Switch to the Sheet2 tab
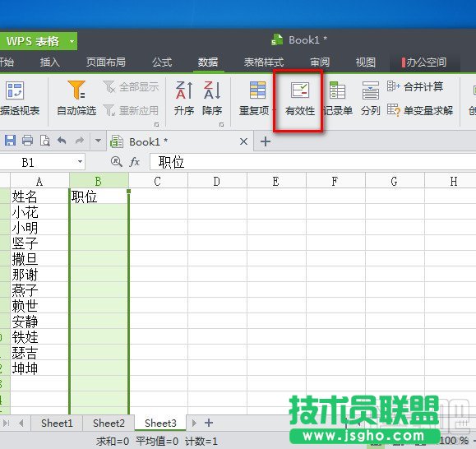Image resolution: width=476 pixels, height=449 pixels. [109, 423]
